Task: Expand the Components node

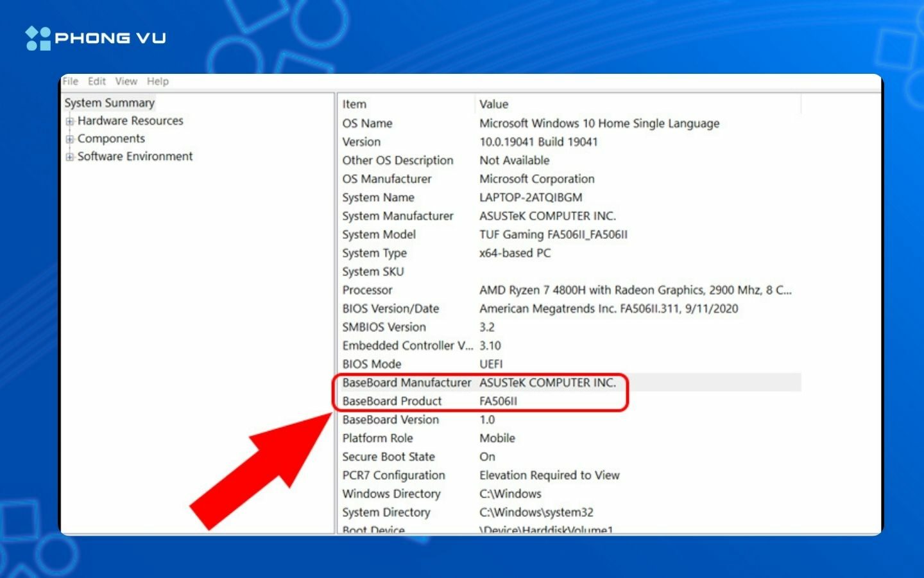Action: (69, 139)
